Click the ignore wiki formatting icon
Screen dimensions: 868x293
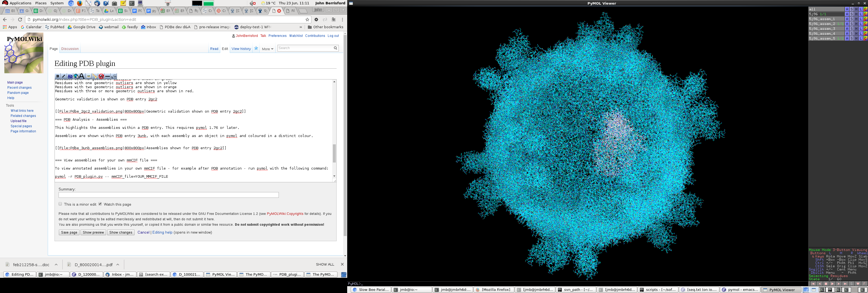coord(101,76)
